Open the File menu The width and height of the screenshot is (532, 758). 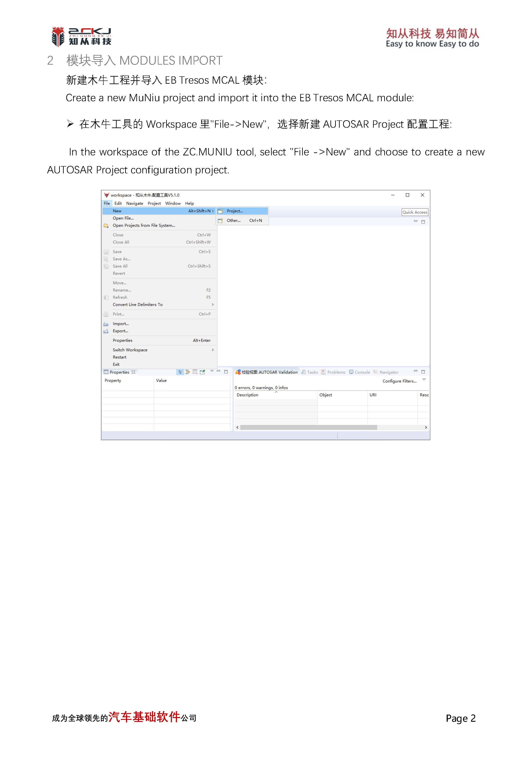[x=107, y=203]
